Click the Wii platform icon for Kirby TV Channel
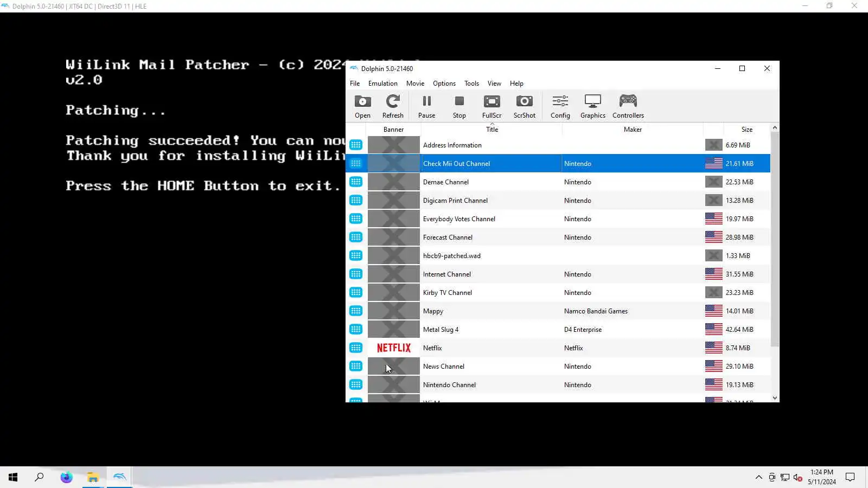The width and height of the screenshot is (868, 488). tap(356, 292)
